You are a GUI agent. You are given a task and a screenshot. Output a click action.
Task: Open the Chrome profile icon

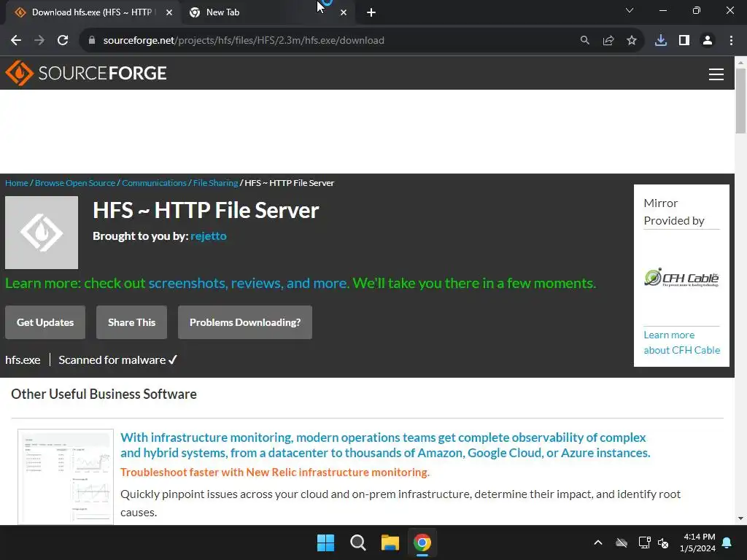pos(708,41)
